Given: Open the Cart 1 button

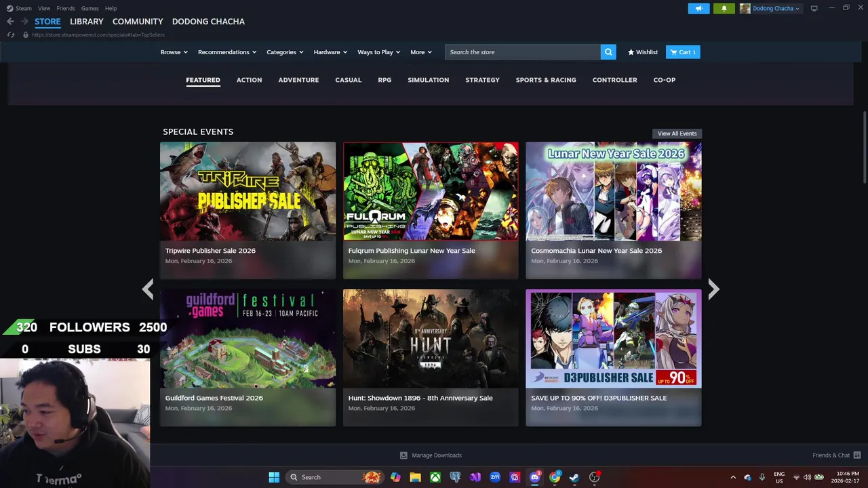Looking at the screenshot, I should (683, 52).
